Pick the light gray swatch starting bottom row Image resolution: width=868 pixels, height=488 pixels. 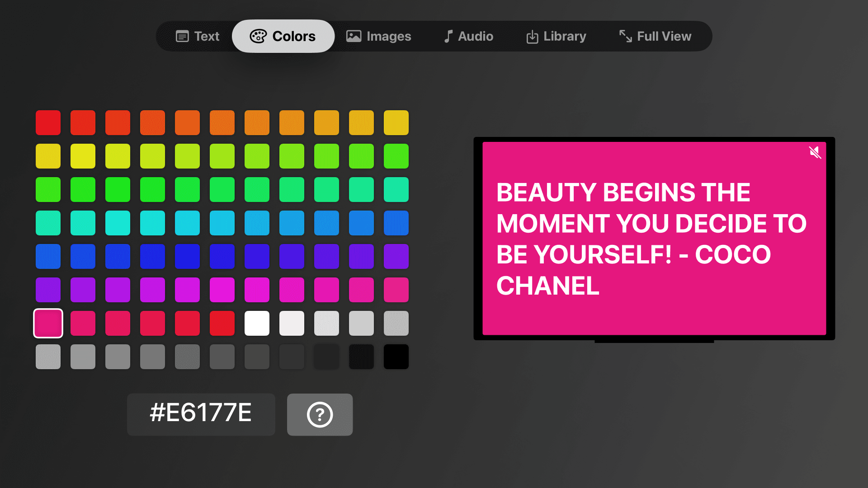pyautogui.click(x=48, y=357)
